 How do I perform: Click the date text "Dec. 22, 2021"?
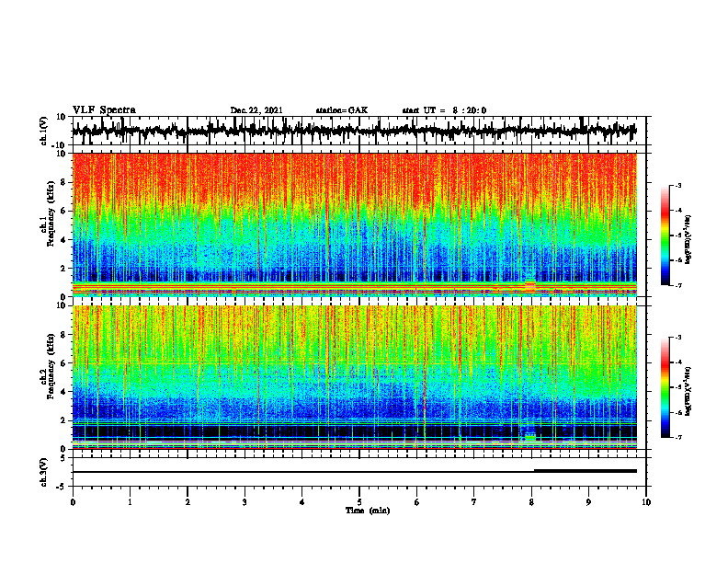coord(256,110)
